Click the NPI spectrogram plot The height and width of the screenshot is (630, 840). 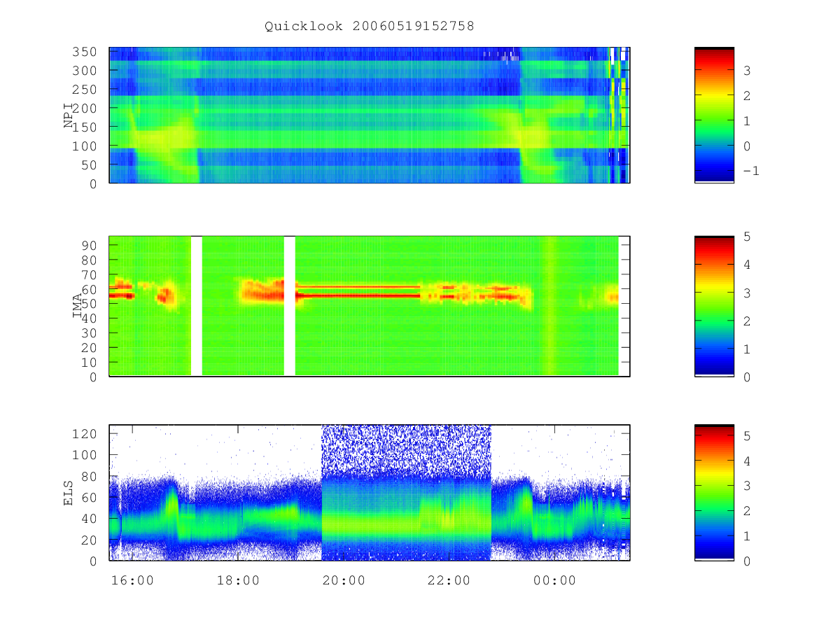(370, 115)
